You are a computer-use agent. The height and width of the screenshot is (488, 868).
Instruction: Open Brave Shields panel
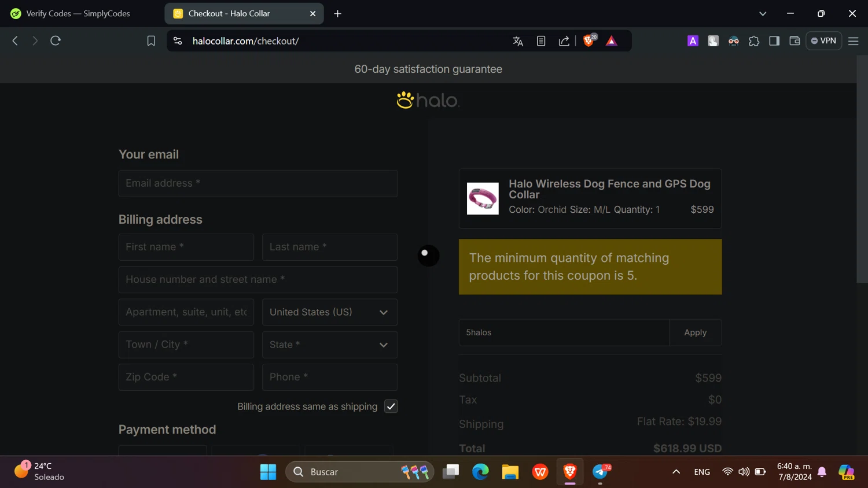[589, 40]
